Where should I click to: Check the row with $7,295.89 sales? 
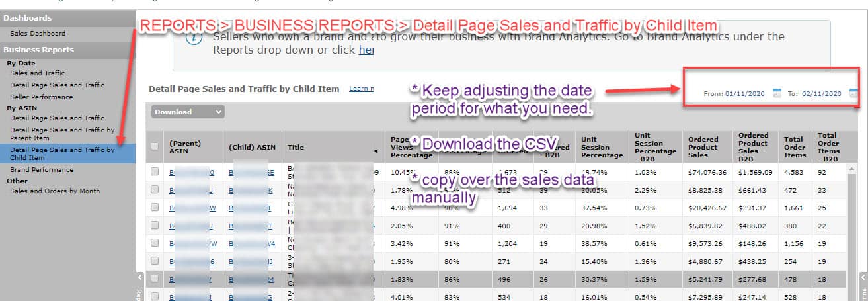(155, 296)
